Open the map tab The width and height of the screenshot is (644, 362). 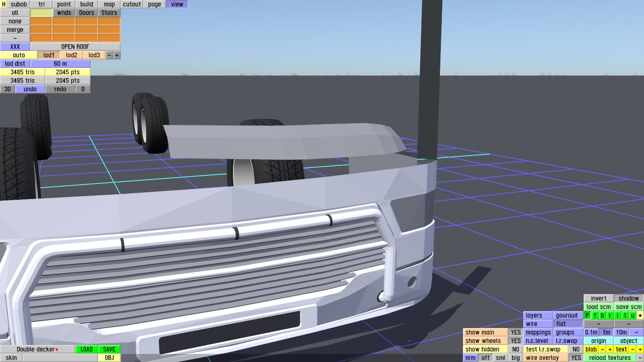(109, 4)
